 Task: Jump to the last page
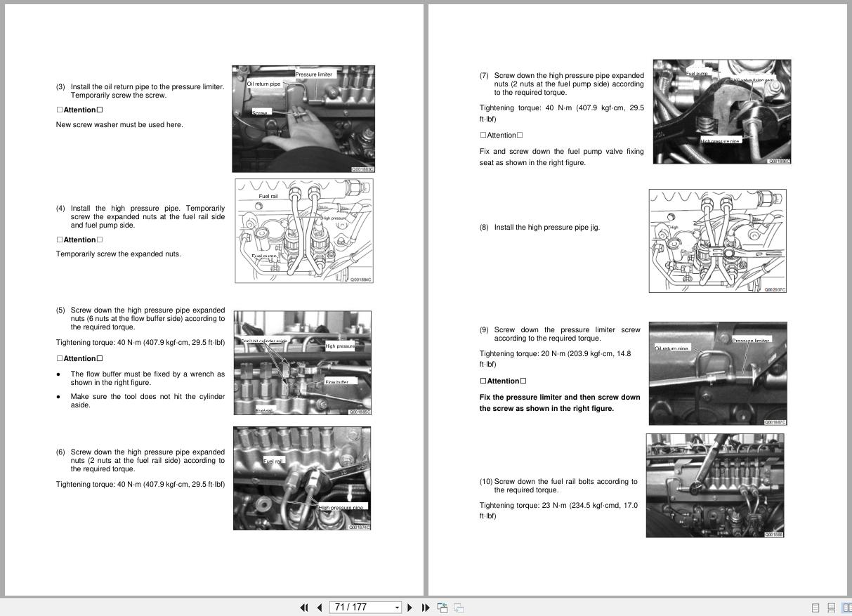(x=426, y=607)
